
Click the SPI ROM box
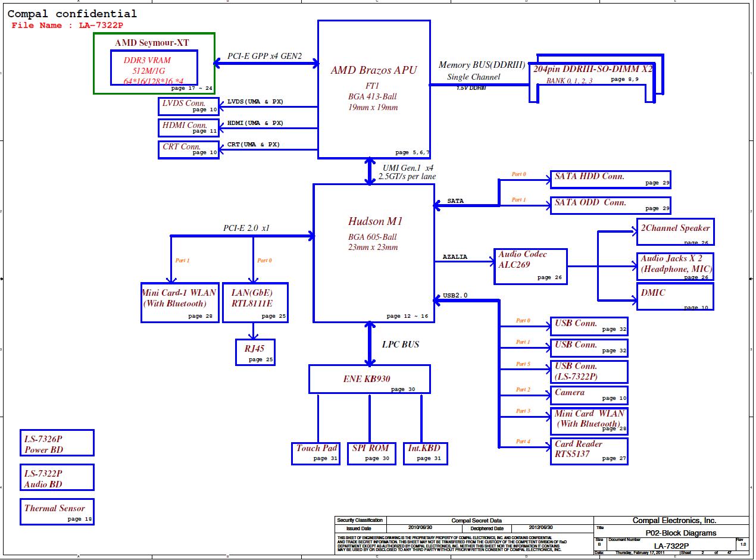click(x=371, y=453)
